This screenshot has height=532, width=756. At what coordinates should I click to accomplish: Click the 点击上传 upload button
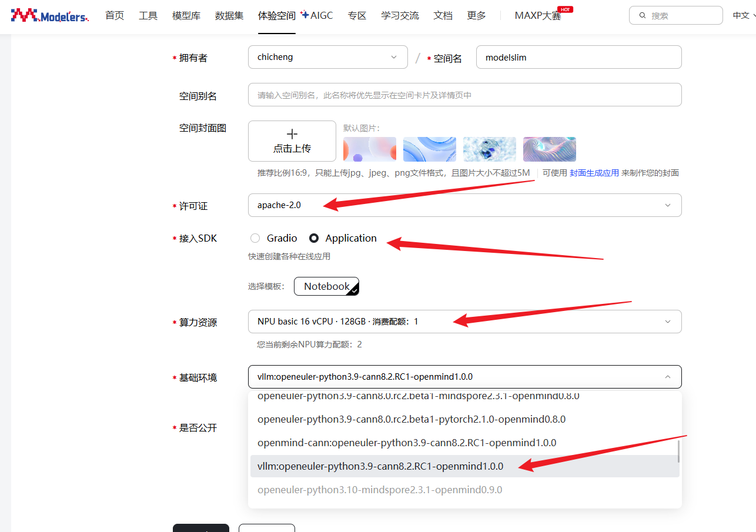[x=292, y=141]
